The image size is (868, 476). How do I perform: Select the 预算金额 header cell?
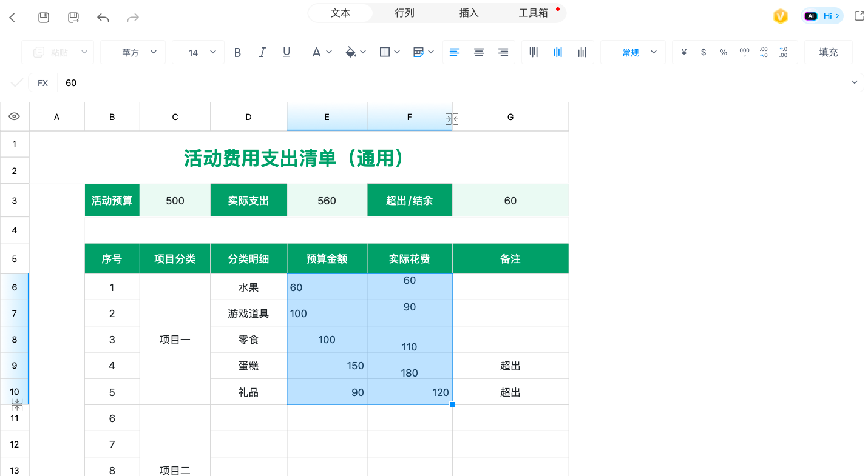click(327, 259)
